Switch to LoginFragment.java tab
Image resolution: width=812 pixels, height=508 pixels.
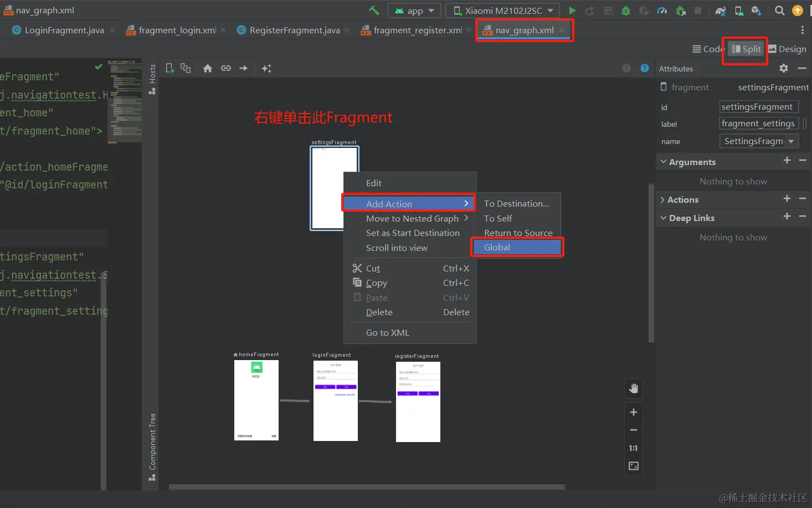[x=64, y=30]
